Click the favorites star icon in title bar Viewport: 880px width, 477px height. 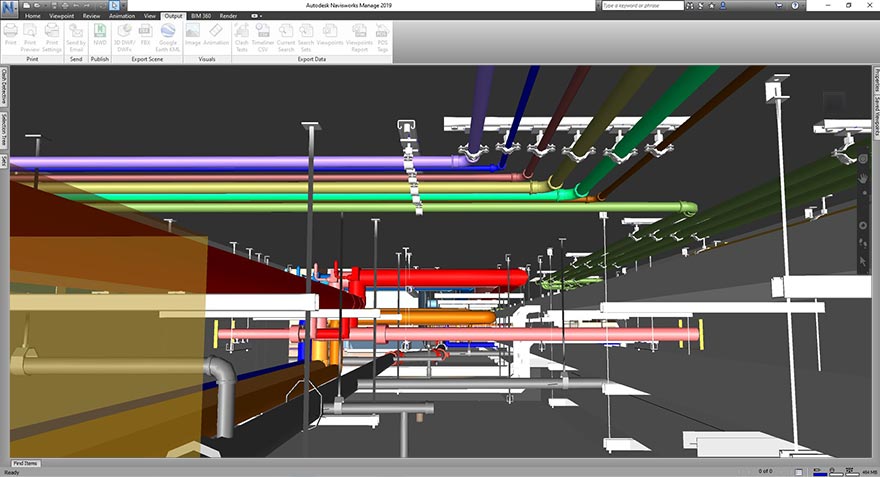click(x=712, y=5)
